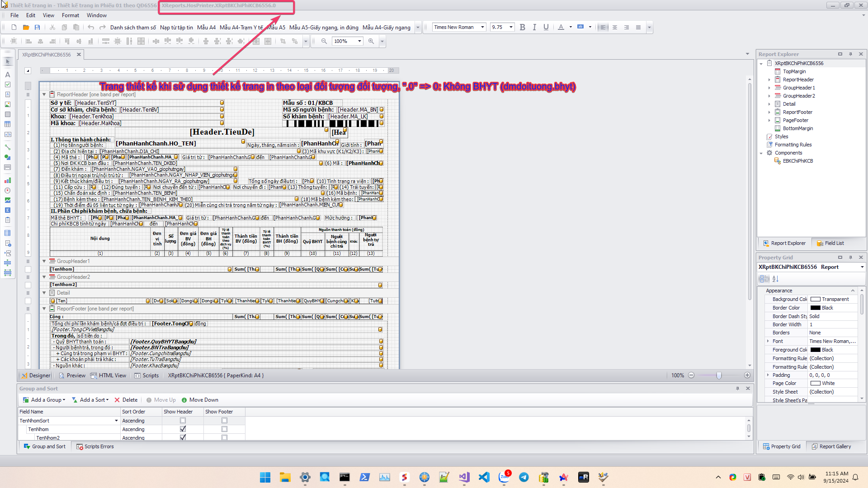
Task: Uncheck Show Header for TenNhom row
Action: click(x=183, y=429)
